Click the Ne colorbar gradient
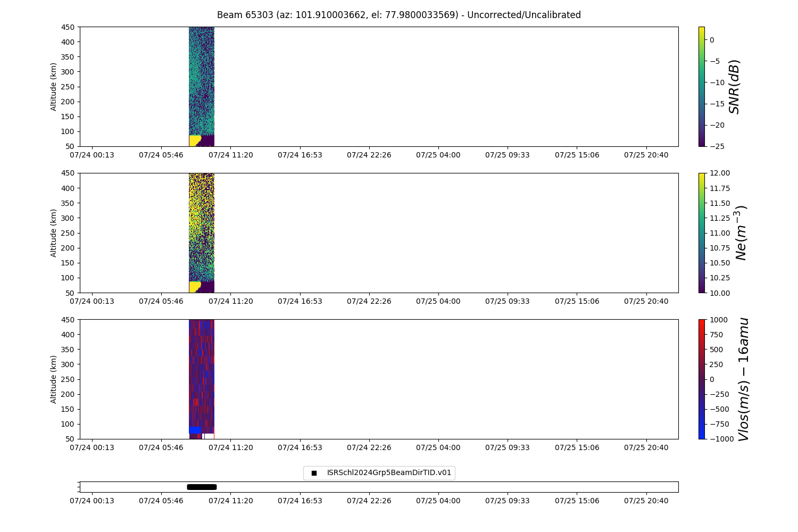 [701, 232]
